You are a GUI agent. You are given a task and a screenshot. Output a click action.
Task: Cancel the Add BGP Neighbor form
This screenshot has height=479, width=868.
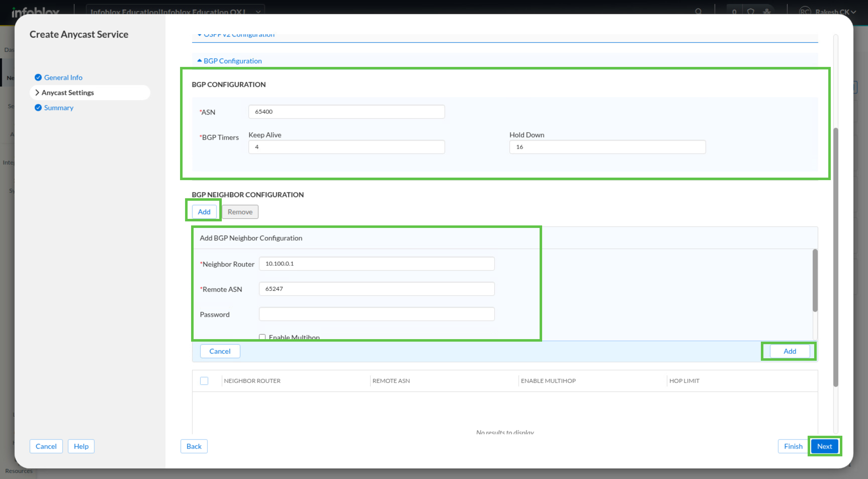220,351
